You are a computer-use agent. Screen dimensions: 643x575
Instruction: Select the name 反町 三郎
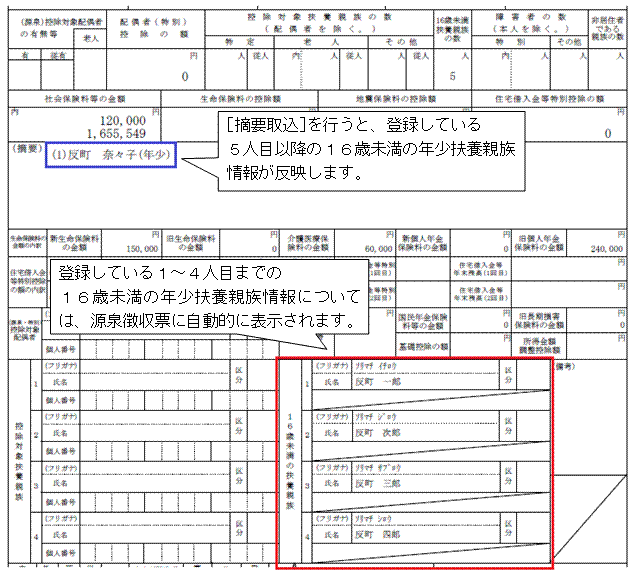point(378,484)
